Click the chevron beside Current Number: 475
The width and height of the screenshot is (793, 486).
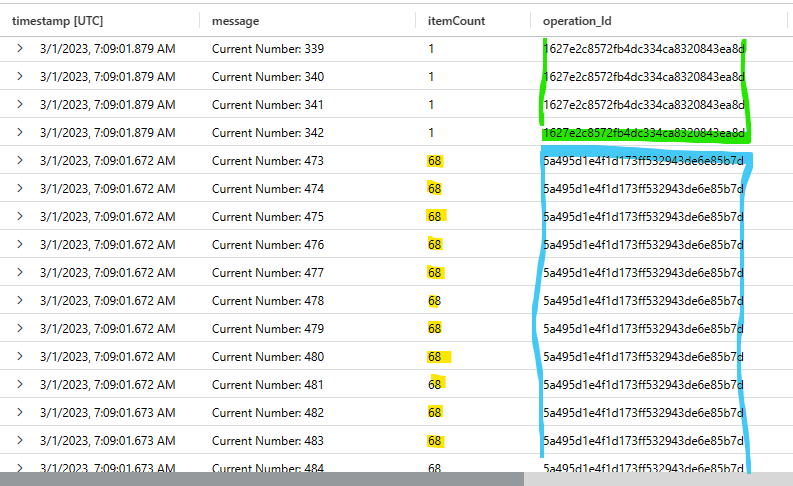(x=19, y=216)
